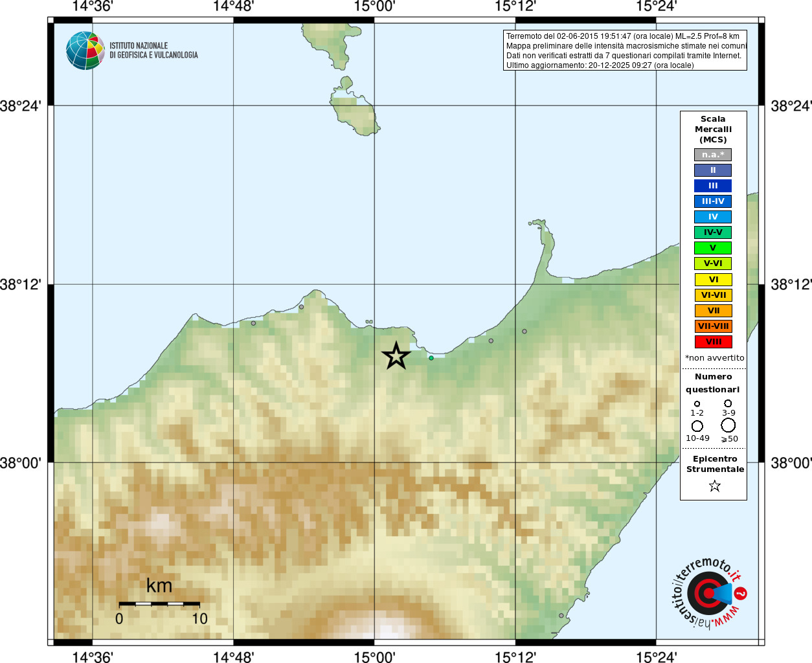Click the top 15°00' longitude label
Screen dimensions: 812x663
[x=374, y=6]
